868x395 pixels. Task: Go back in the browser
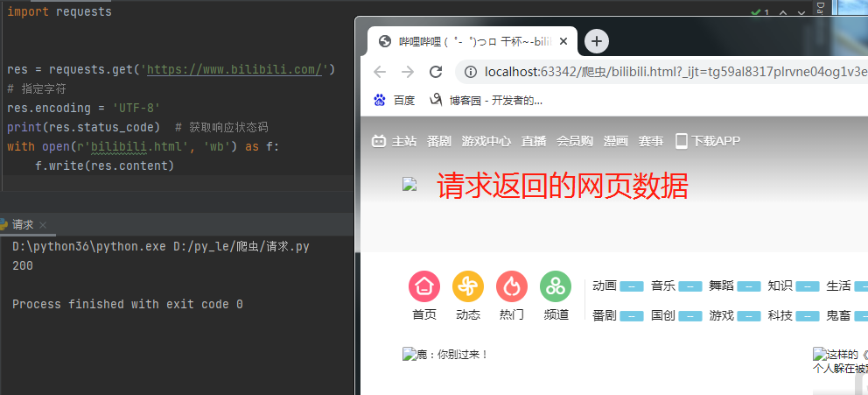(x=379, y=72)
